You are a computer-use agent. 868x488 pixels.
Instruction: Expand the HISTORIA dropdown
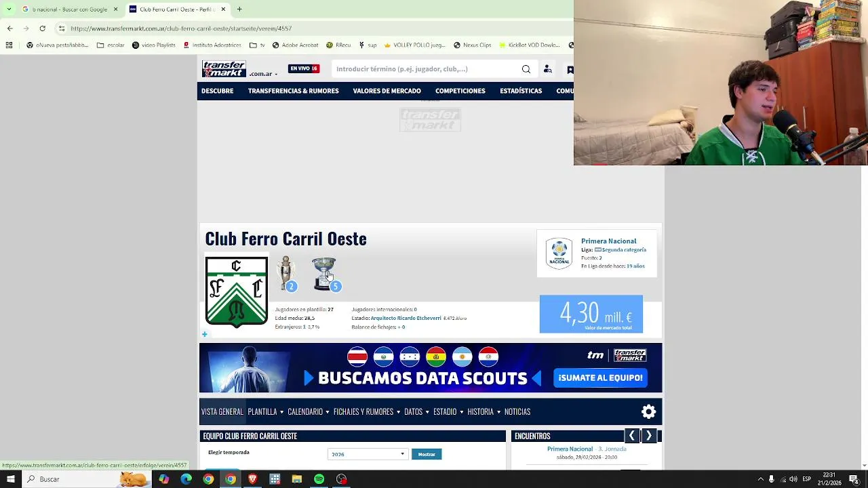[x=484, y=411]
